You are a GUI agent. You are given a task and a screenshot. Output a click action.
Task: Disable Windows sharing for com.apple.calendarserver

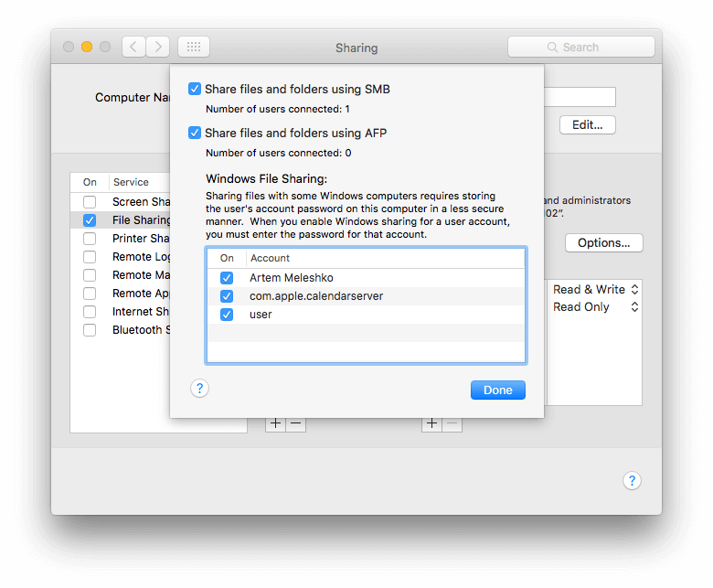[x=227, y=296]
